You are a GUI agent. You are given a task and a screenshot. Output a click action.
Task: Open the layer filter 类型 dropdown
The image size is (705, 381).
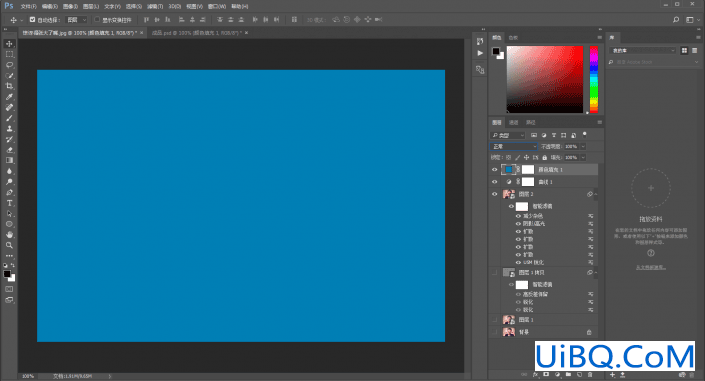pyautogui.click(x=508, y=135)
